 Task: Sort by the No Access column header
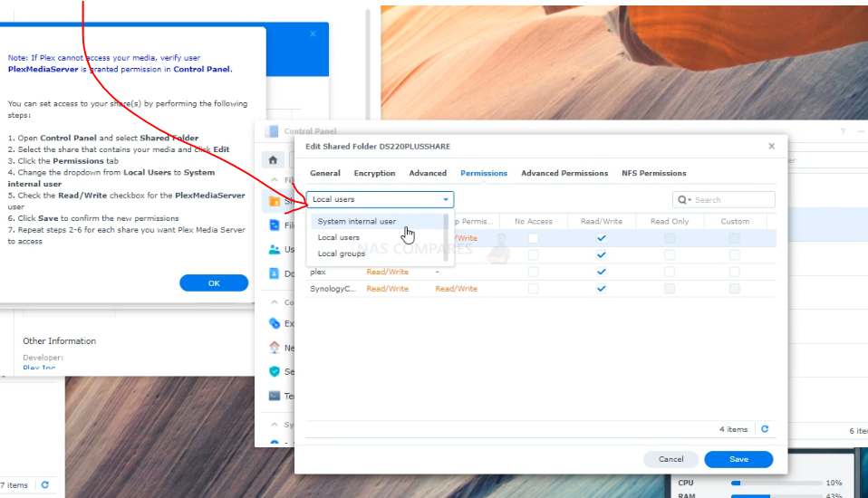[x=534, y=221]
